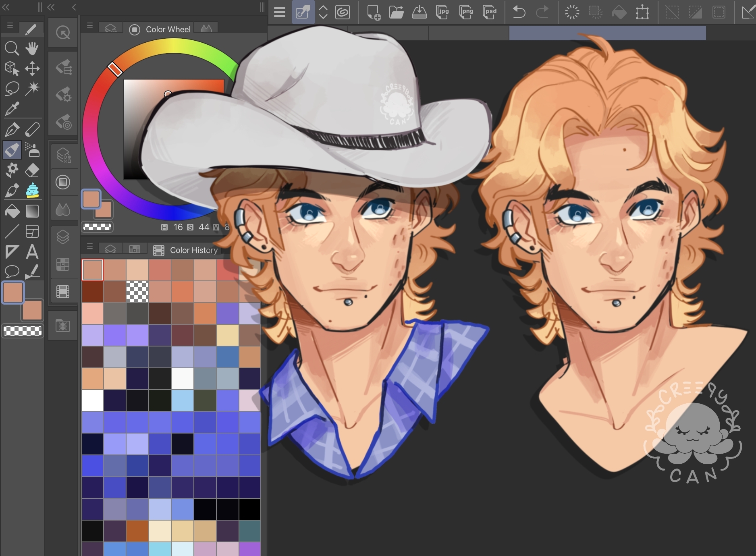Pick the Eyedropper tool
Screen dimensions: 756x556
[12, 109]
